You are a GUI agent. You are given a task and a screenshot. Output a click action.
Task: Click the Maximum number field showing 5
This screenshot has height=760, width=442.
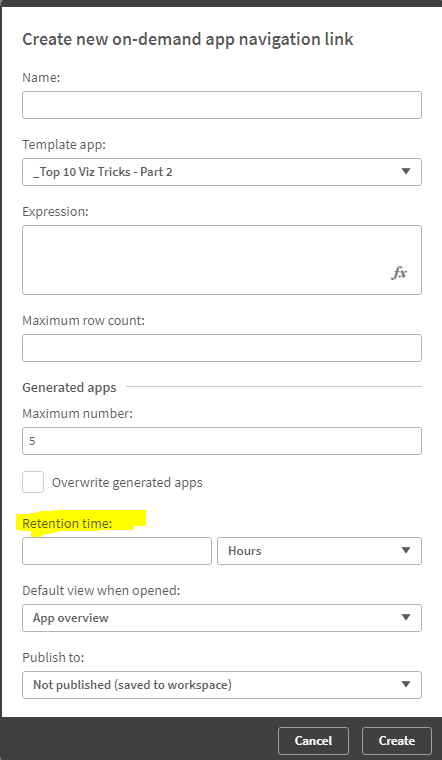(222, 441)
